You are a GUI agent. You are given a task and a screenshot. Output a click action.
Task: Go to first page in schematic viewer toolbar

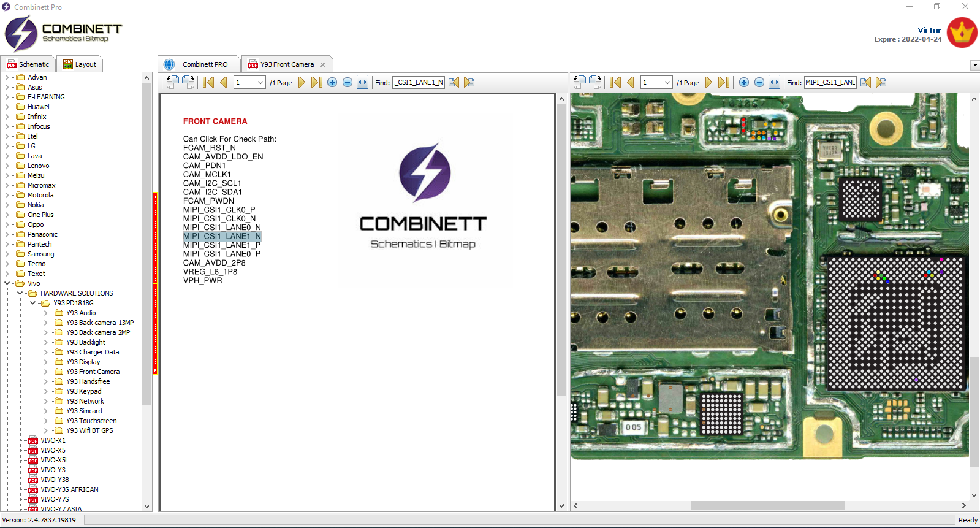click(x=208, y=82)
